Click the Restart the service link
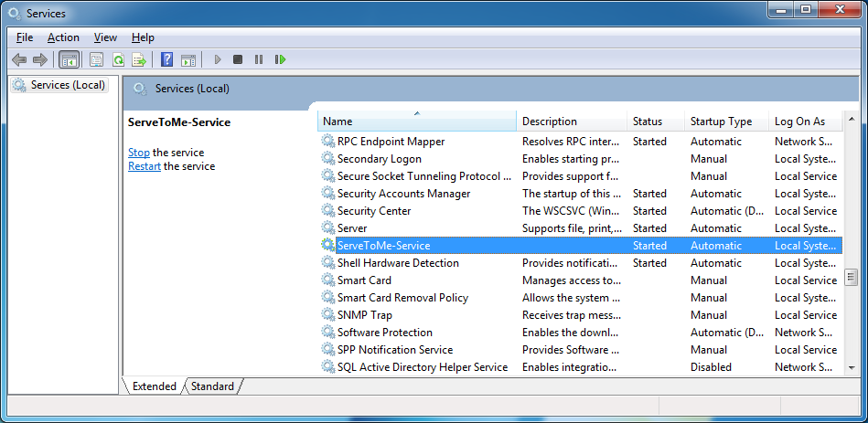 145,166
